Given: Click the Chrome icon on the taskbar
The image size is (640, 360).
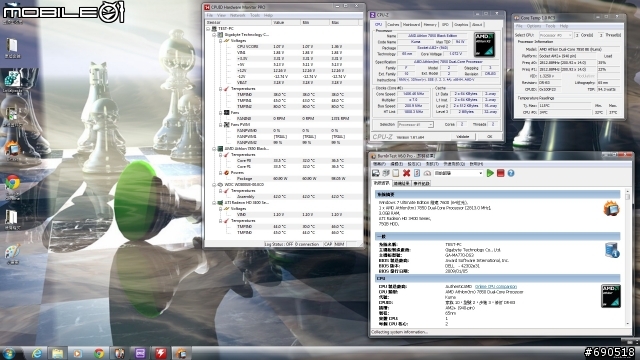Looking at the screenshot, I should pos(98,353).
